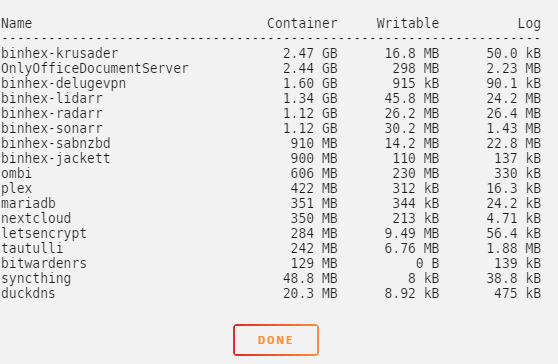Click the letsencrypt entry
The height and width of the screenshot is (364, 558).
point(44,234)
